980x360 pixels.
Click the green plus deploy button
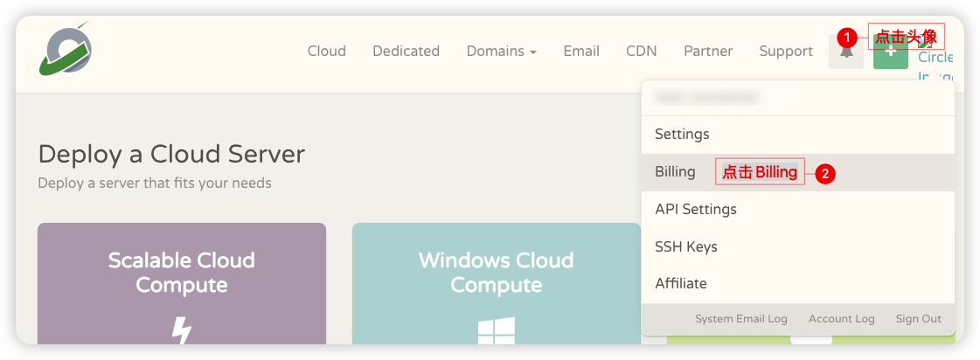tap(890, 52)
